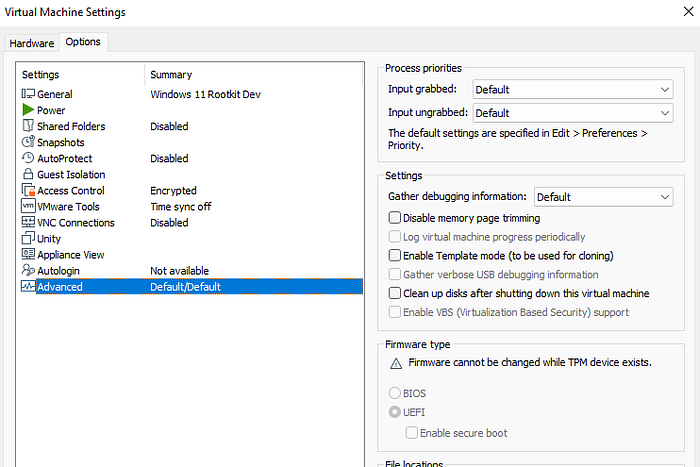Open the Input ungrabbed priority dropdown
700x467 pixels.
click(572, 113)
